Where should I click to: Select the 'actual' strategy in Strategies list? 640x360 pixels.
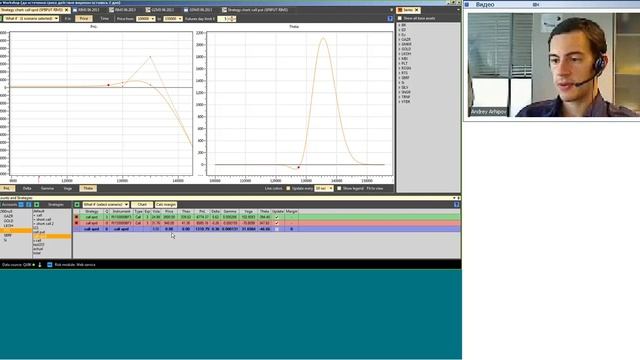tap(38, 249)
